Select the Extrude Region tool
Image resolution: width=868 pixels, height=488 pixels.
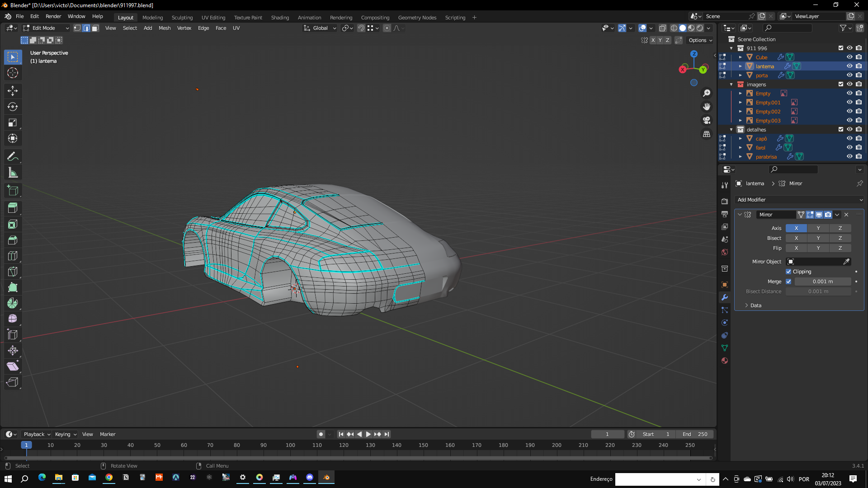[x=13, y=208]
